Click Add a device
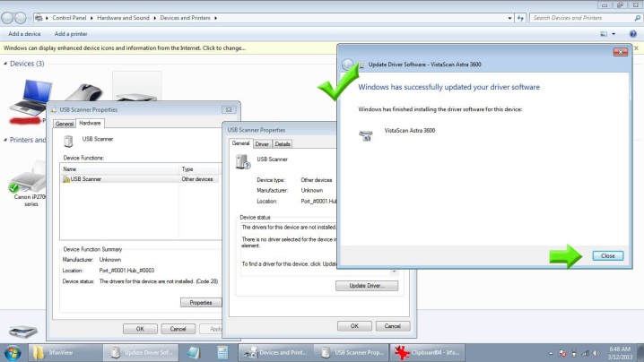Viewport: 644px width, 362px height. tap(24, 34)
